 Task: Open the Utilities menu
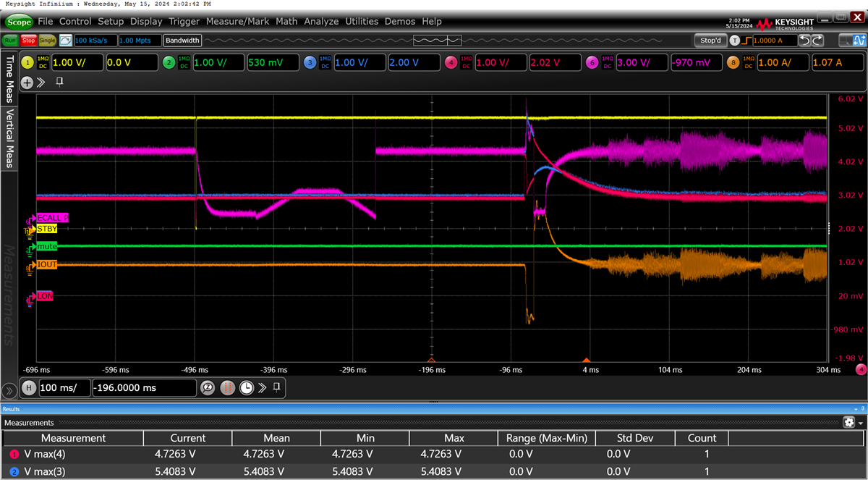click(362, 22)
